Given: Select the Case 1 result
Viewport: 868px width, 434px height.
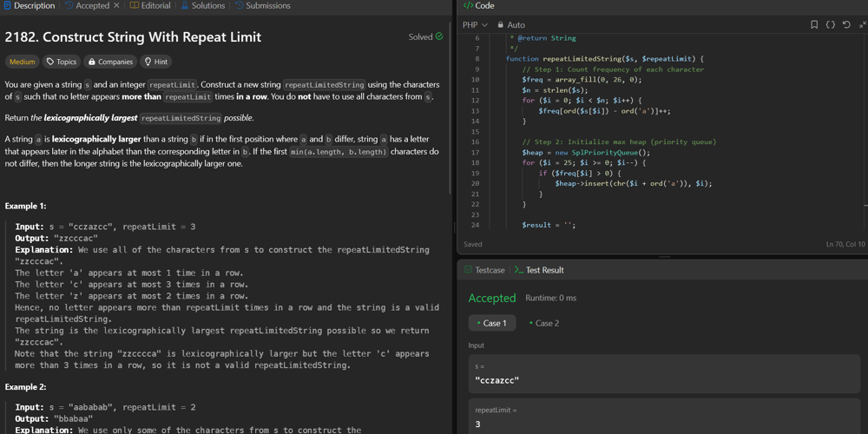Looking at the screenshot, I should click(x=491, y=323).
